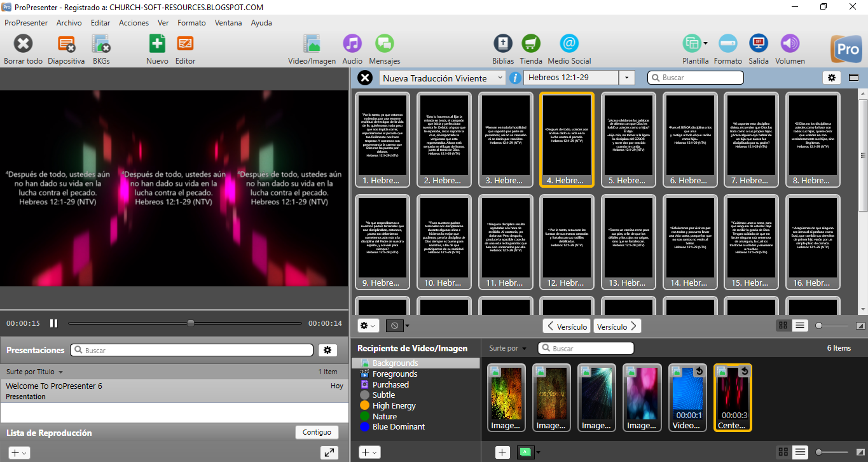The width and height of the screenshot is (868, 462).
Task: Open the slide-area gear dropdown
Action: click(x=368, y=326)
